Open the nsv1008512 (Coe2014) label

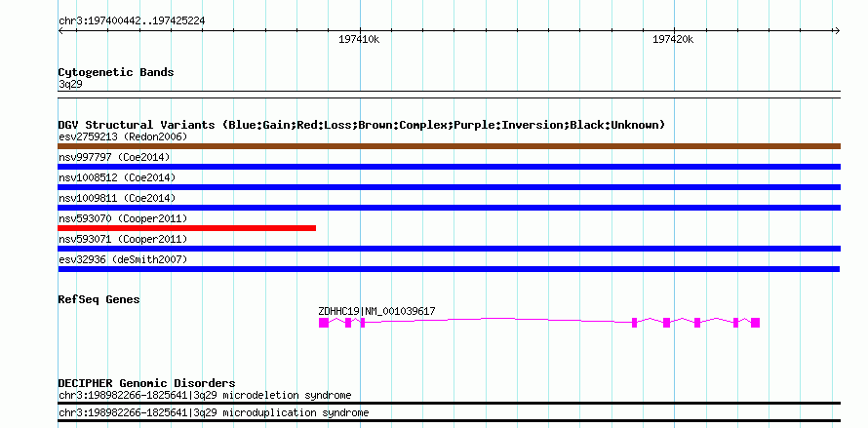(x=117, y=177)
